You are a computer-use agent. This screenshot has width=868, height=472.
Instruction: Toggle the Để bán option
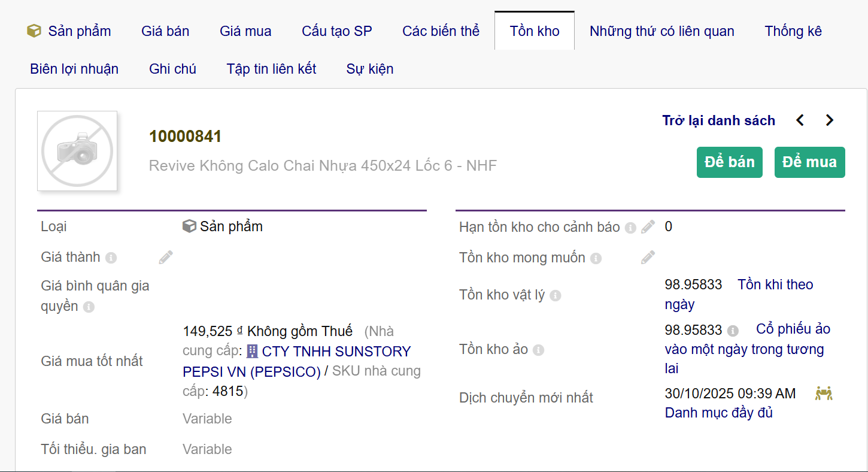click(x=729, y=162)
